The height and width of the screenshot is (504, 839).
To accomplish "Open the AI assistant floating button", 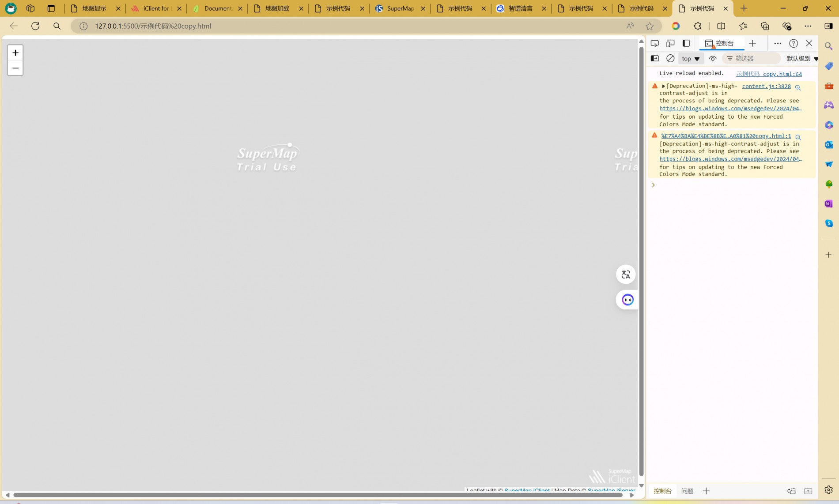I will click(627, 300).
